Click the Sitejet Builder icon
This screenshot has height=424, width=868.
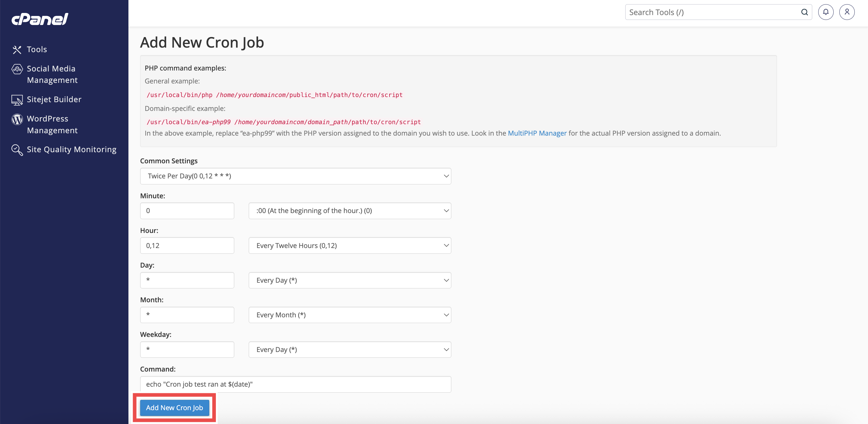17,100
